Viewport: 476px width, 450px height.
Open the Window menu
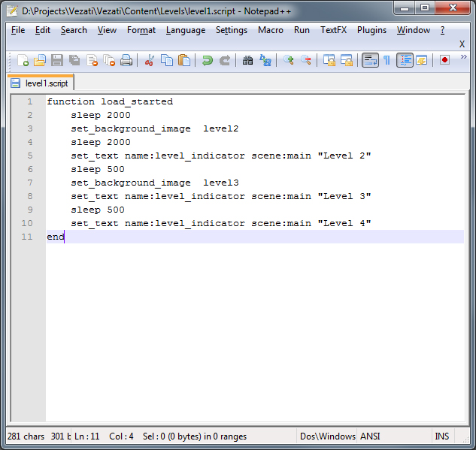tap(413, 30)
